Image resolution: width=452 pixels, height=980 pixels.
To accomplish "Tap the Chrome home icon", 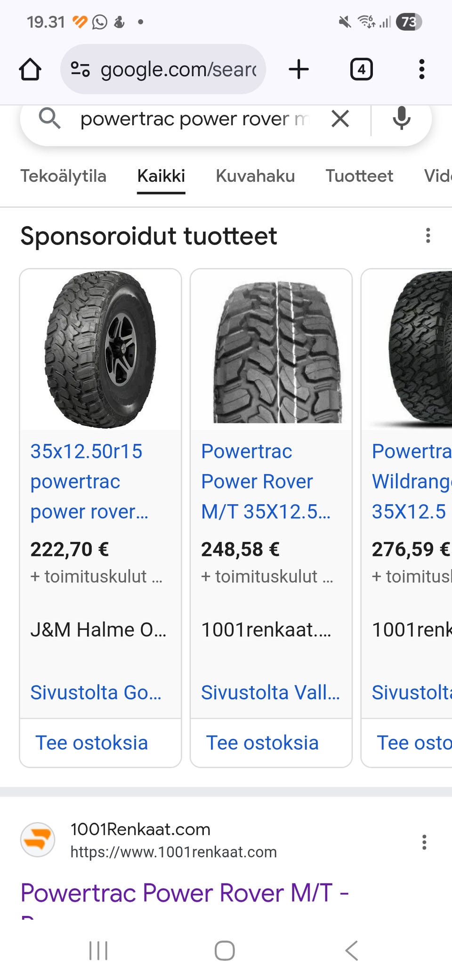I will [30, 70].
